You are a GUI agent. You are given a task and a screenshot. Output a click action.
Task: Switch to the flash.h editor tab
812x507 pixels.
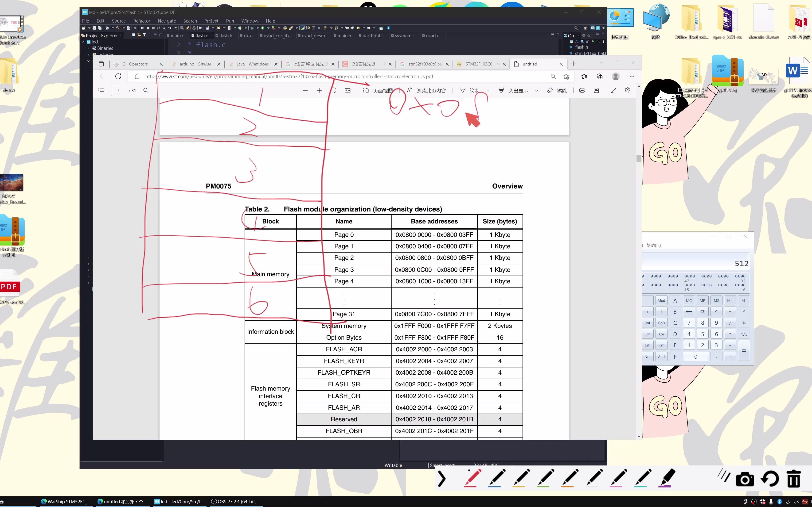225,35
